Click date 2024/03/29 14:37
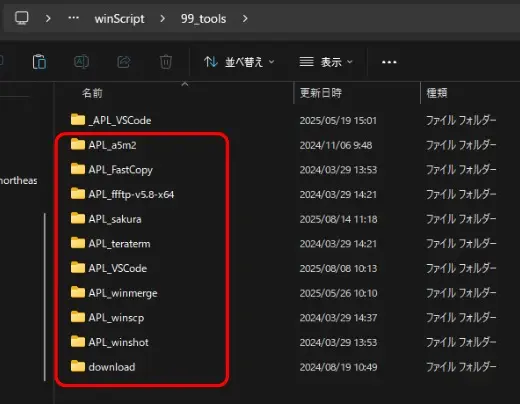This screenshot has width=520, height=404. 338,318
